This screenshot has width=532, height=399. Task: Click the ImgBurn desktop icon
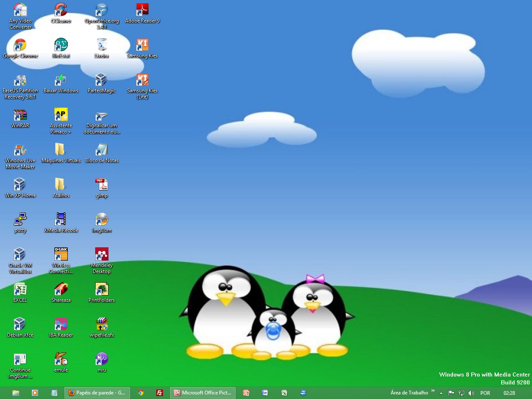[x=101, y=219]
